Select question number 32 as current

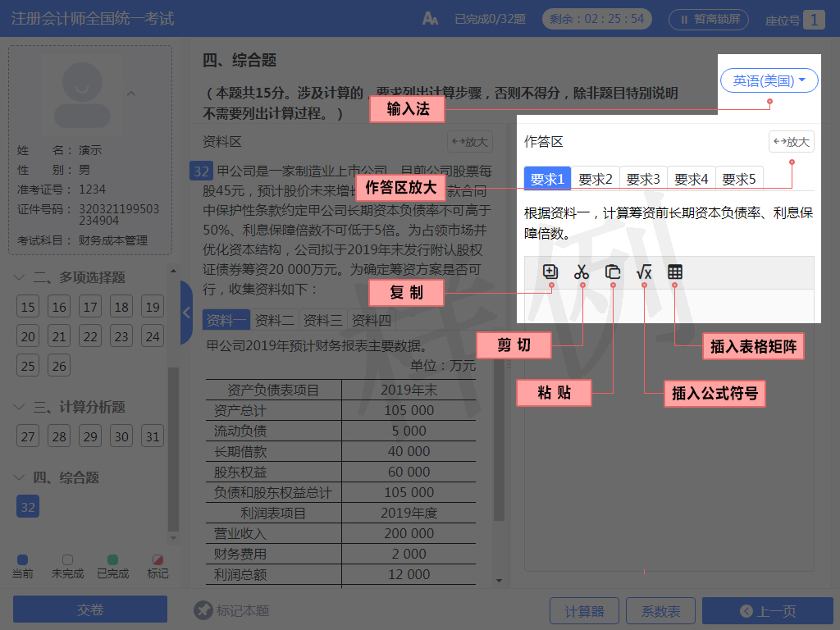pyautogui.click(x=27, y=506)
